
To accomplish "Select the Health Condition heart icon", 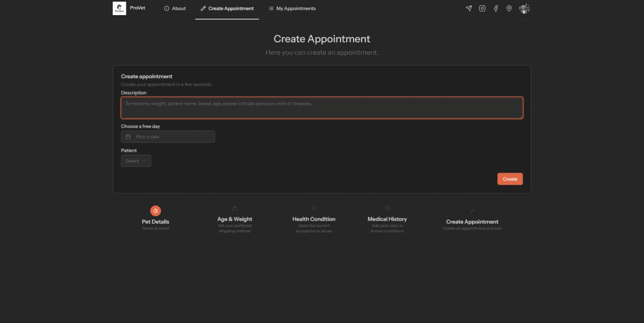I will [313, 208].
